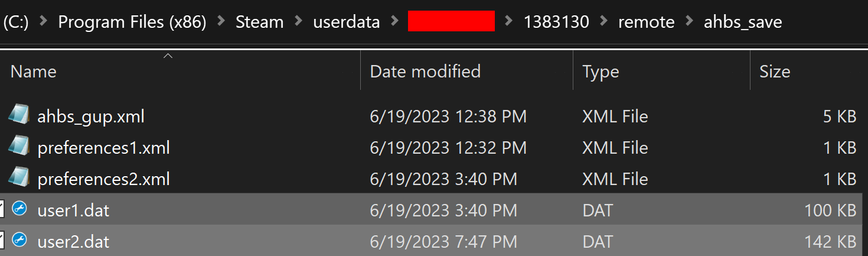Image resolution: width=868 pixels, height=256 pixels.
Task: Click the user2.dat file icon
Action: coord(19,241)
